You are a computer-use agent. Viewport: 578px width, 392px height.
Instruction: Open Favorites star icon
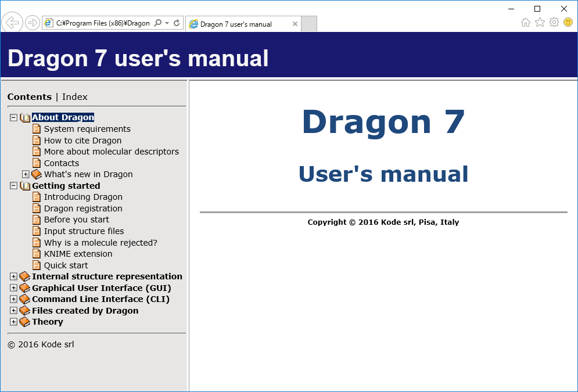540,23
